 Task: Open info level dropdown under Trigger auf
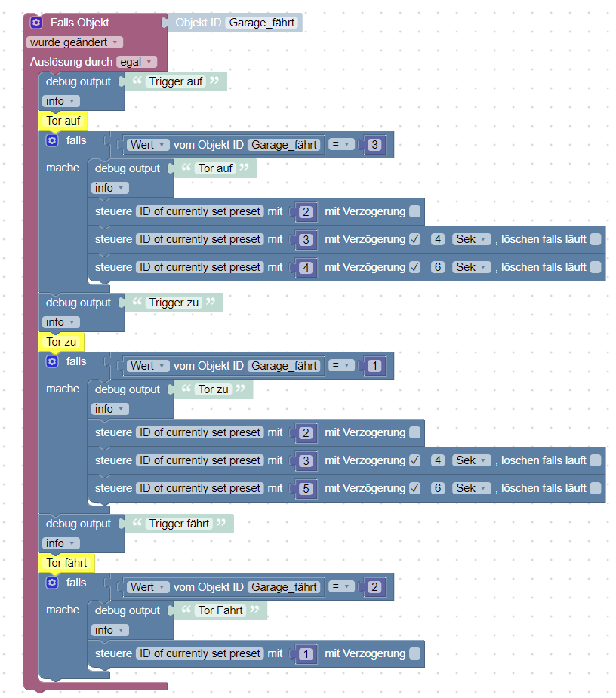point(61,102)
